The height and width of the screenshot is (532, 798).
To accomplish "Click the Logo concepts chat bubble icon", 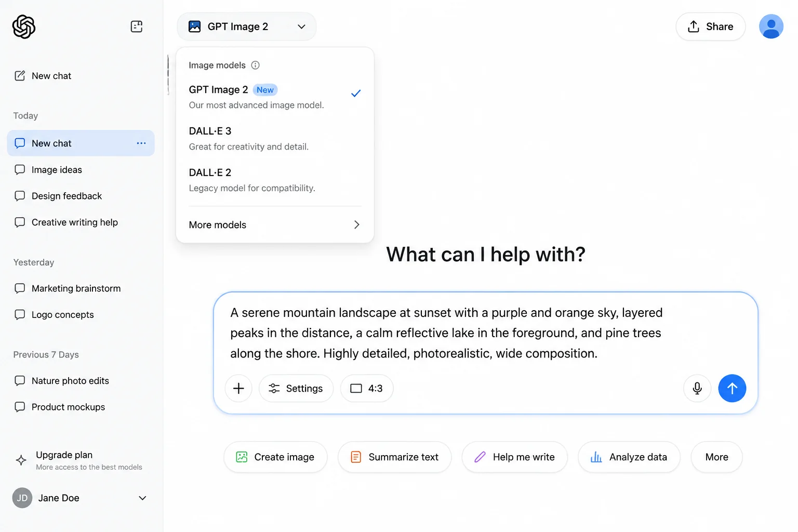I will point(20,315).
